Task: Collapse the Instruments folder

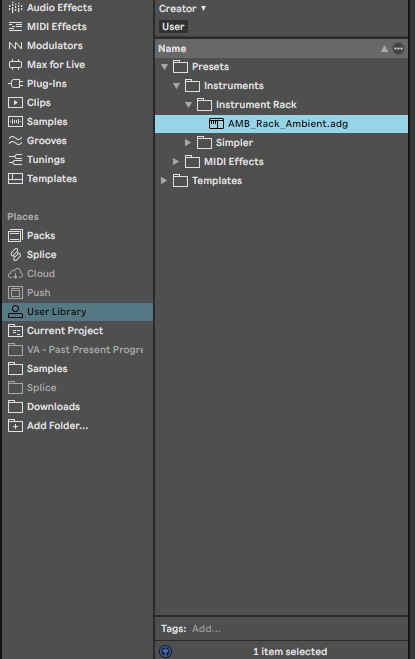Action: pyautogui.click(x=176, y=86)
